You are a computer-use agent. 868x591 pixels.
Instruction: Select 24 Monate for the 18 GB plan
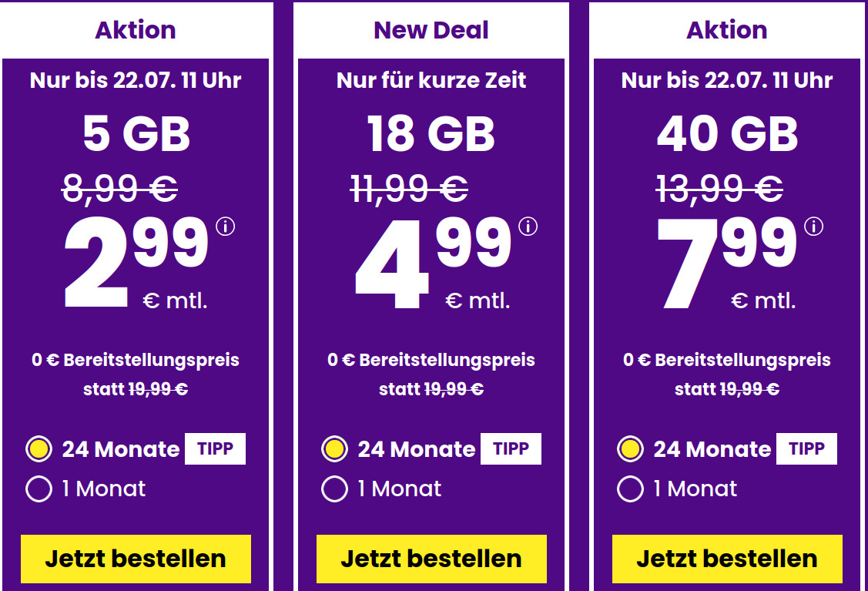click(333, 448)
